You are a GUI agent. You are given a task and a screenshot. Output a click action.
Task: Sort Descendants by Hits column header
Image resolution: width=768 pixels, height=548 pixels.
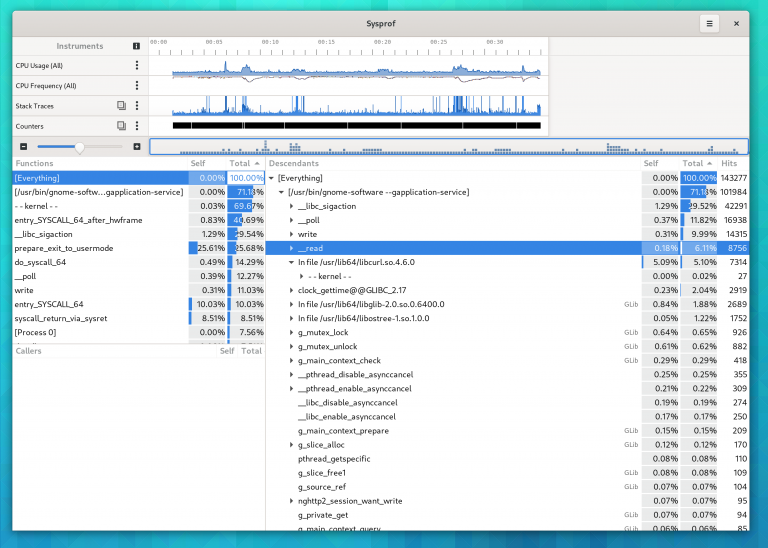point(729,162)
